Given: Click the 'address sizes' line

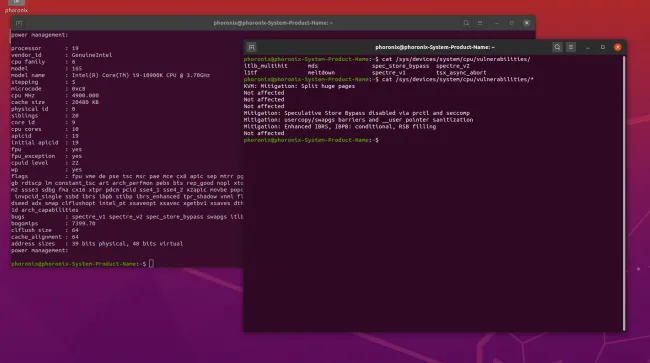Looking at the screenshot, I should pos(97,244).
